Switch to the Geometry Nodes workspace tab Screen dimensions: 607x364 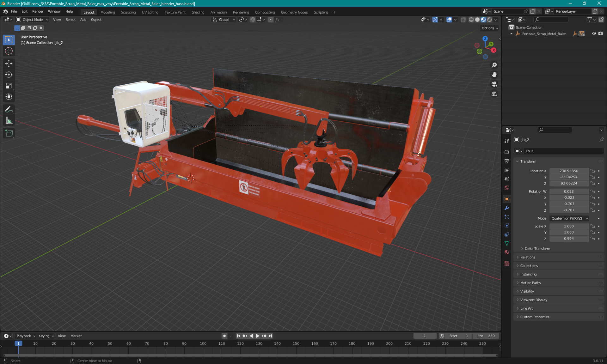pyautogui.click(x=294, y=12)
